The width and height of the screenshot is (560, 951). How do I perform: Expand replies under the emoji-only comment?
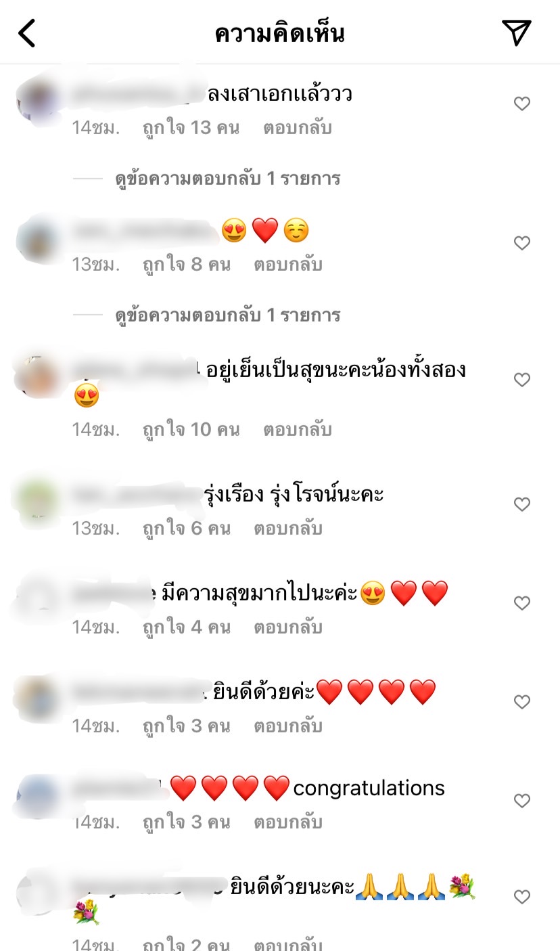tap(227, 315)
